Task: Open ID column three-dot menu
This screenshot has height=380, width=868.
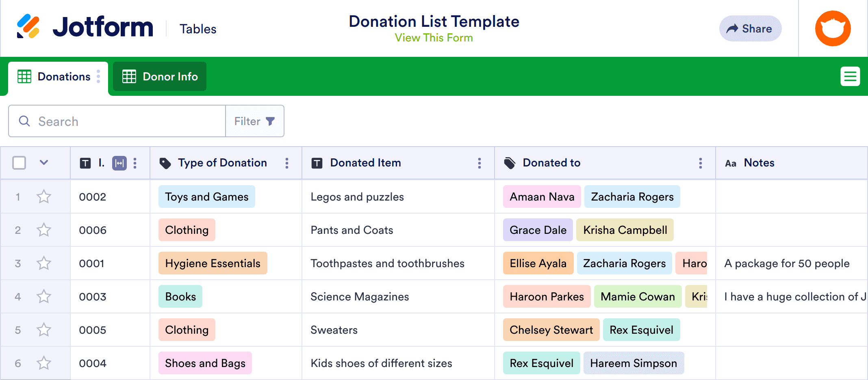Action: click(135, 163)
